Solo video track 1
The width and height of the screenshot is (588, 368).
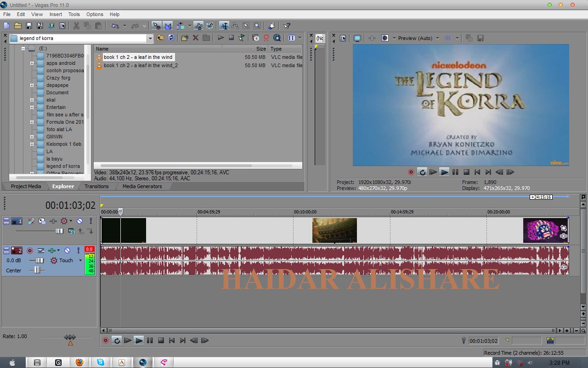[x=90, y=221]
